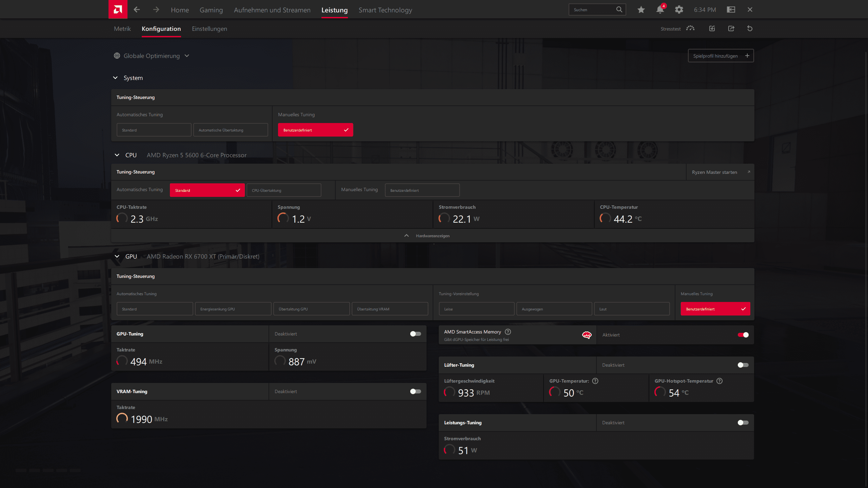The height and width of the screenshot is (488, 868).
Task: Select CPU Benutzerdefiniert manual tuning
Action: coord(422,190)
